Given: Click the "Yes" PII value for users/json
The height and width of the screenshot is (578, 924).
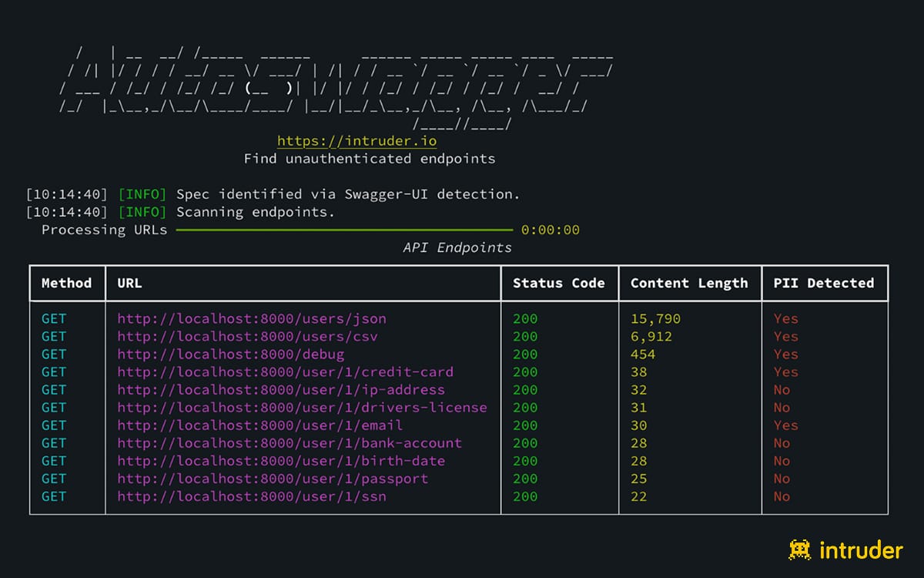Looking at the screenshot, I should pos(786,318).
